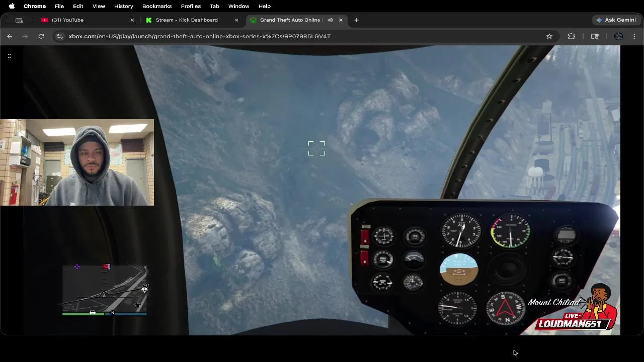Click the green health bar under the minimap
The width and height of the screenshot is (644, 362).
tap(83, 314)
